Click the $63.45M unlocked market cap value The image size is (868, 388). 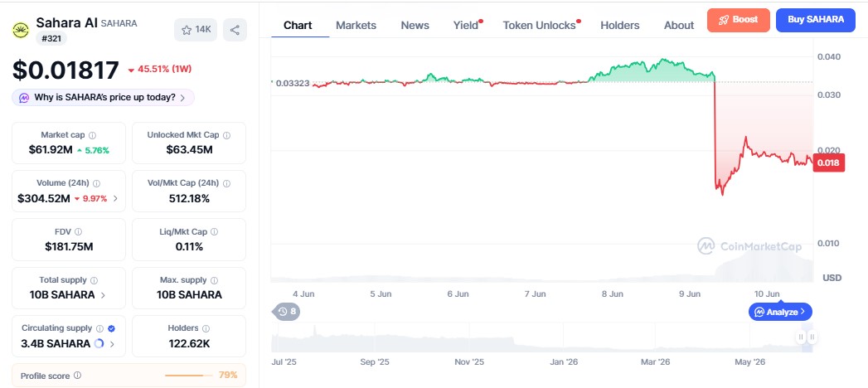pos(189,150)
